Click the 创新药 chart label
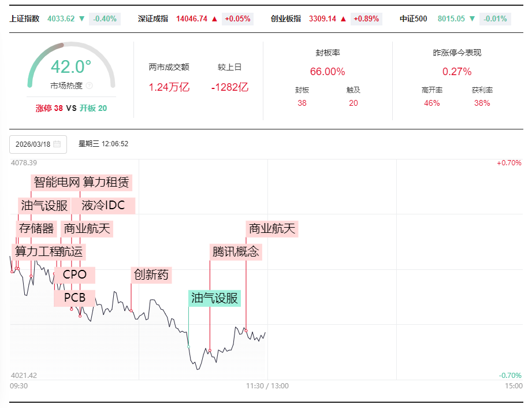 pos(151,275)
